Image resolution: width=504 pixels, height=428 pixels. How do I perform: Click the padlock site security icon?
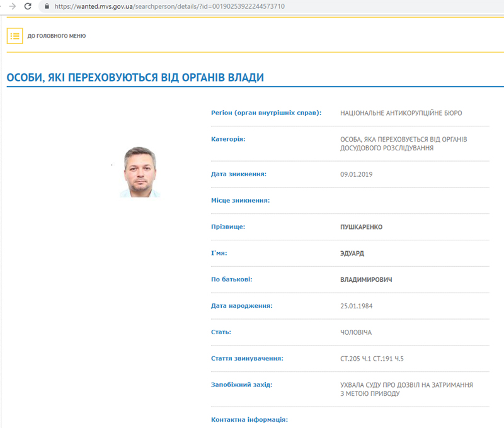pos(45,6)
